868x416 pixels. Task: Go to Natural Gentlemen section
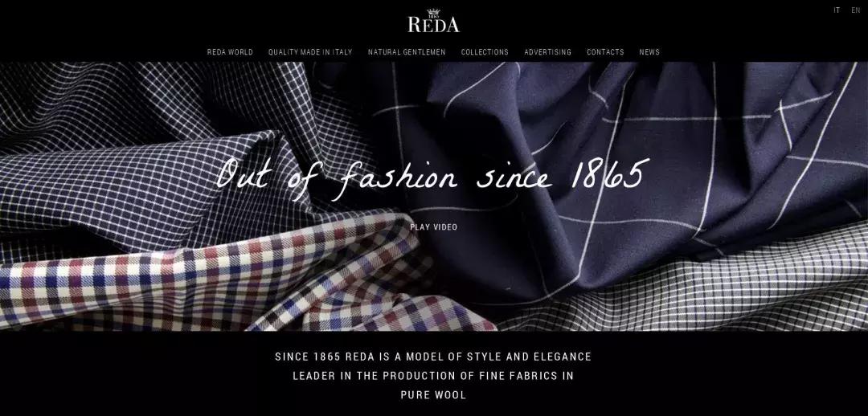tap(407, 52)
